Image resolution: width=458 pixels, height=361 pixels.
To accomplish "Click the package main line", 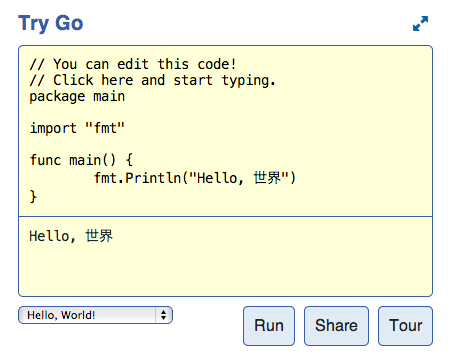I will point(77,96).
